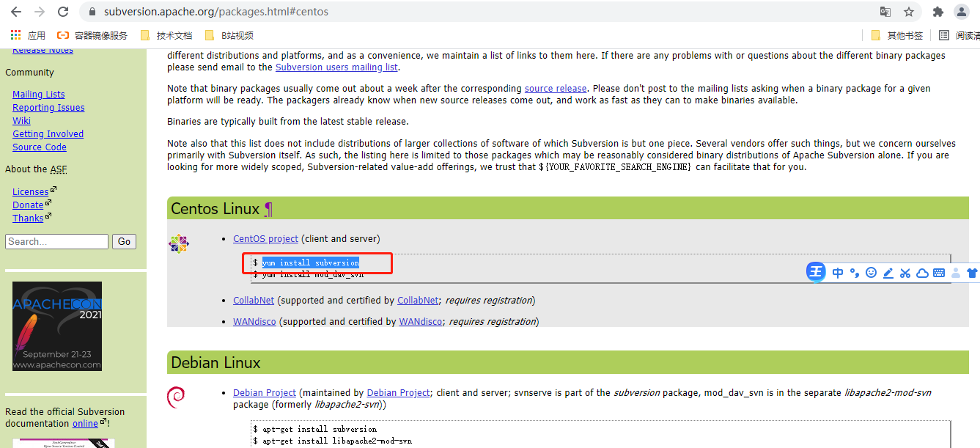The image size is (980, 448).
Task: Toggle the bookmark star in the address bar
Action: tap(909, 12)
